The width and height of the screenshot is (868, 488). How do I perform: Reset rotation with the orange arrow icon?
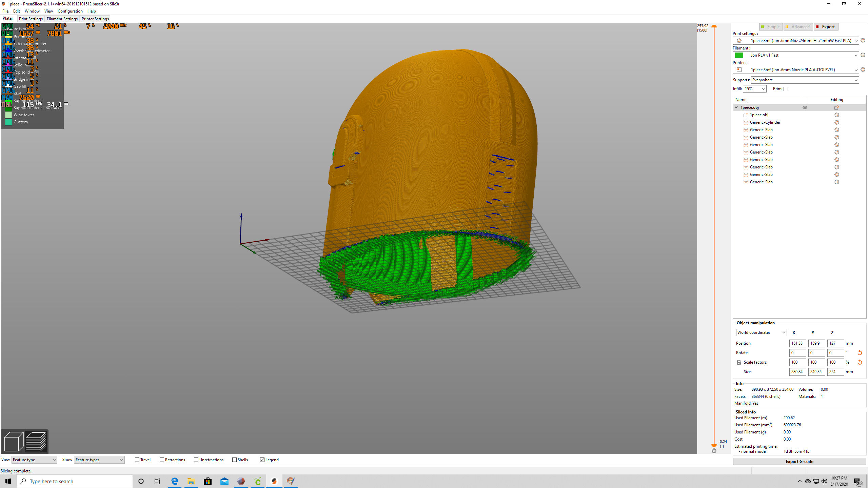860,353
